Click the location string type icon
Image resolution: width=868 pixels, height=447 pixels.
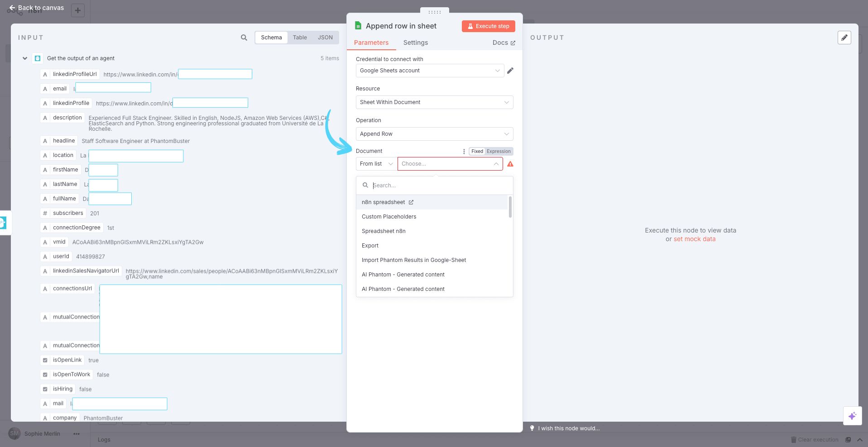45,156
